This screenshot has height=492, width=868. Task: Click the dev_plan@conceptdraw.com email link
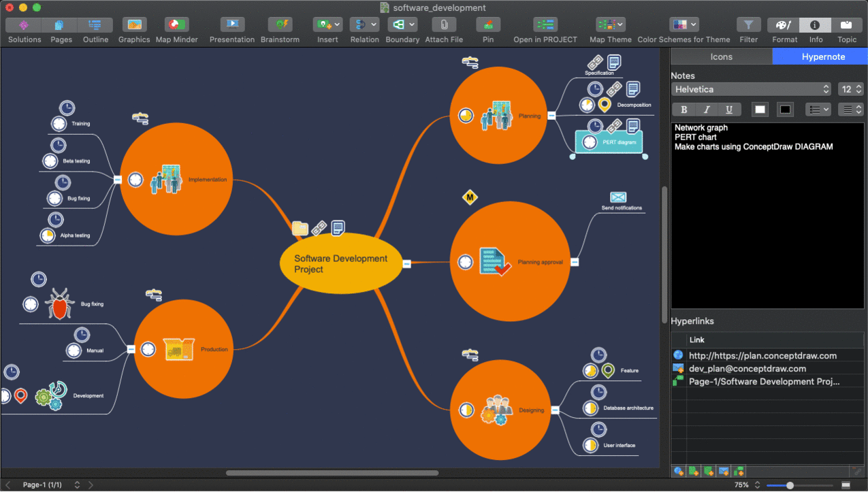[x=747, y=368]
